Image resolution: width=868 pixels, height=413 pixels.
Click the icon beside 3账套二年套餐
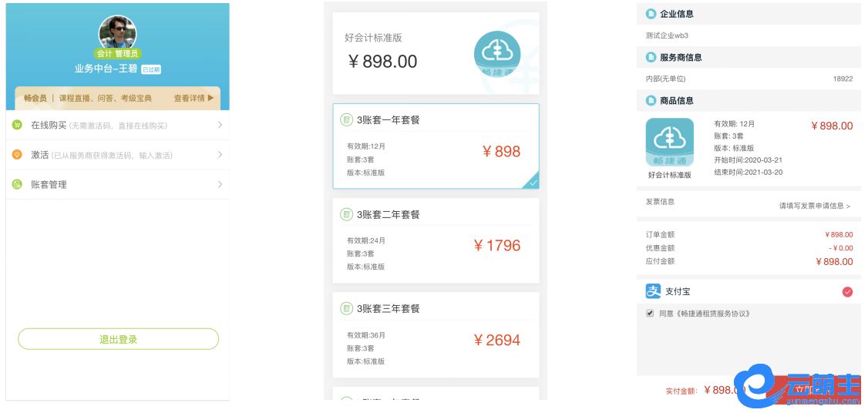pyautogui.click(x=347, y=214)
